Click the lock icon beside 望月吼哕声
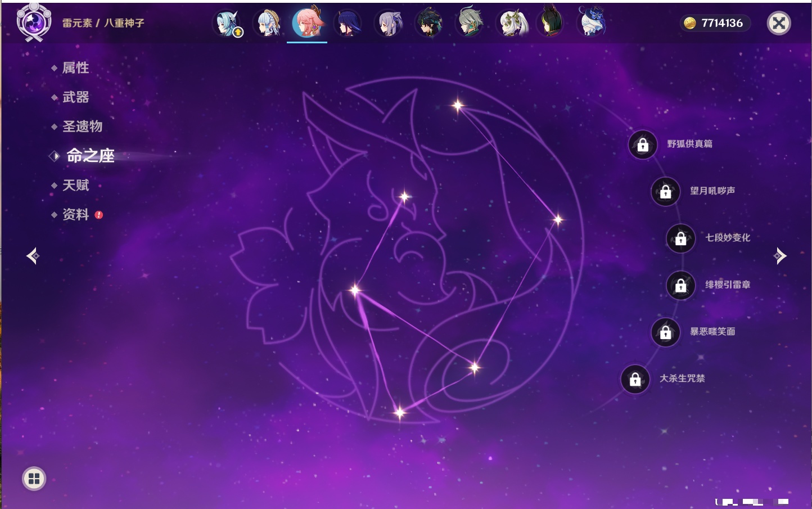The image size is (812, 509). point(665,192)
